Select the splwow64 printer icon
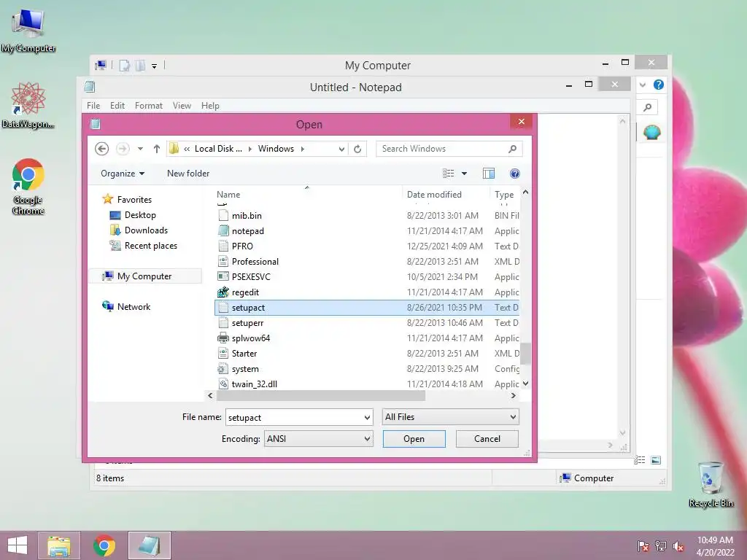This screenshot has width=747, height=560. tap(223, 338)
